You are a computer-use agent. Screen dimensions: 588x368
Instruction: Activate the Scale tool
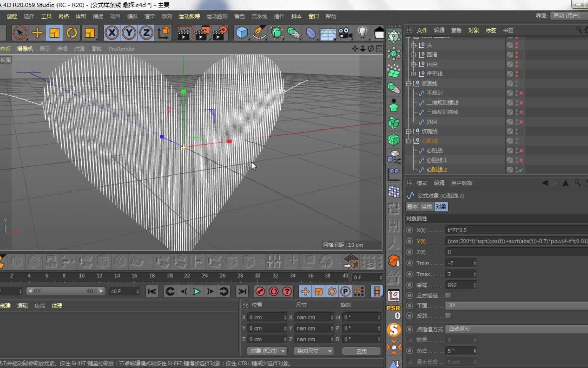[54, 33]
